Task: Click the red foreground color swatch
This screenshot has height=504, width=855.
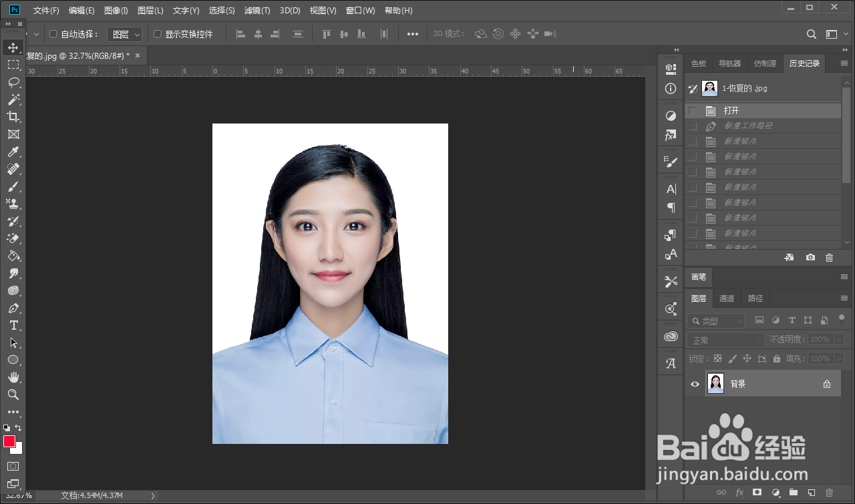Action: tap(9, 441)
